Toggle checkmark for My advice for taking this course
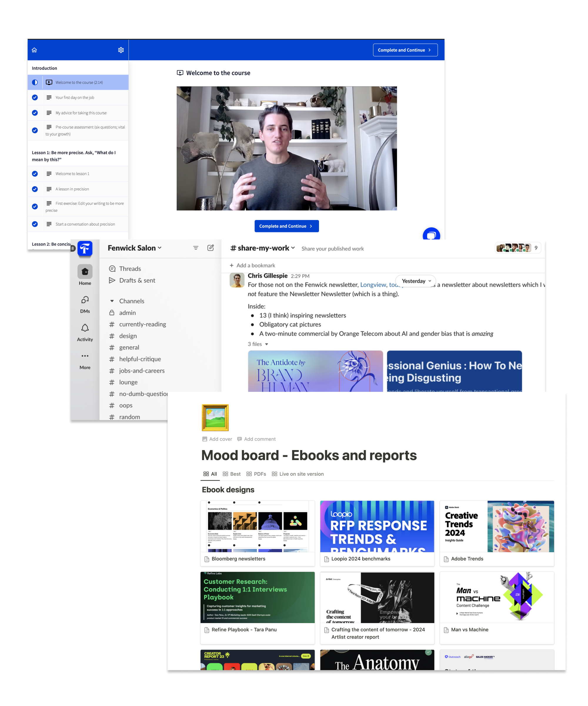588x706 pixels. point(35,113)
